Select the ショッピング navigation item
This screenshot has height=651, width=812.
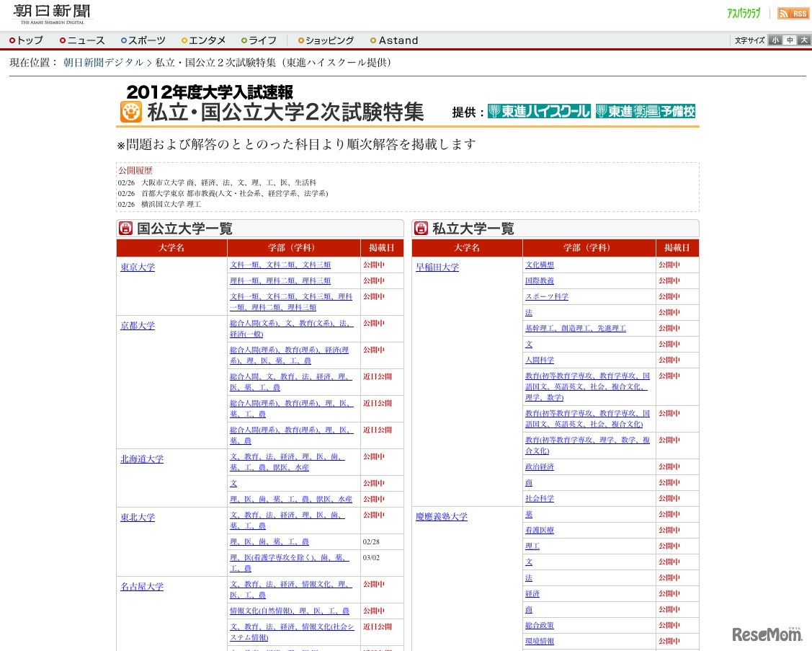click(x=329, y=40)
